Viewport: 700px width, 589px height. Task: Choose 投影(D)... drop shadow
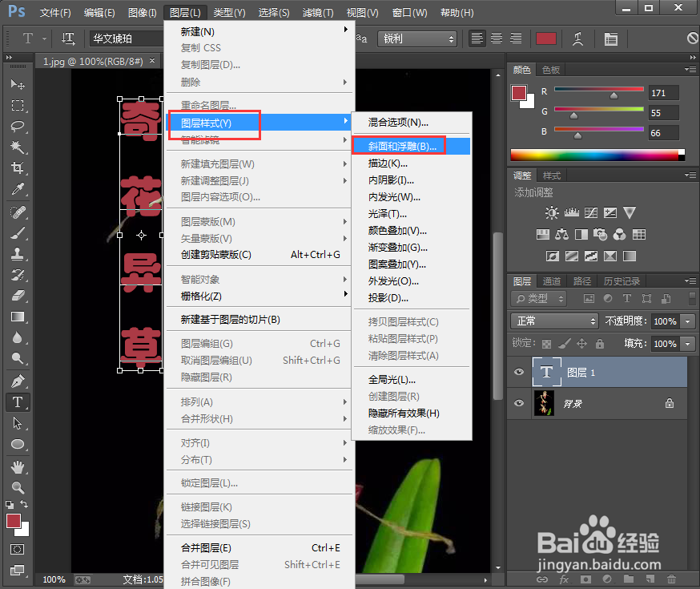(x=411, y=298)
